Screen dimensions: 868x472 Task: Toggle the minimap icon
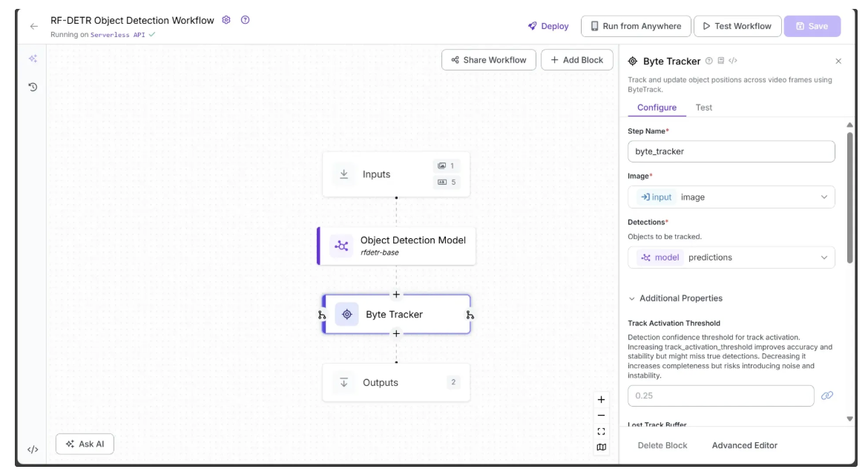pyautogui.click(x=601, y=448)
